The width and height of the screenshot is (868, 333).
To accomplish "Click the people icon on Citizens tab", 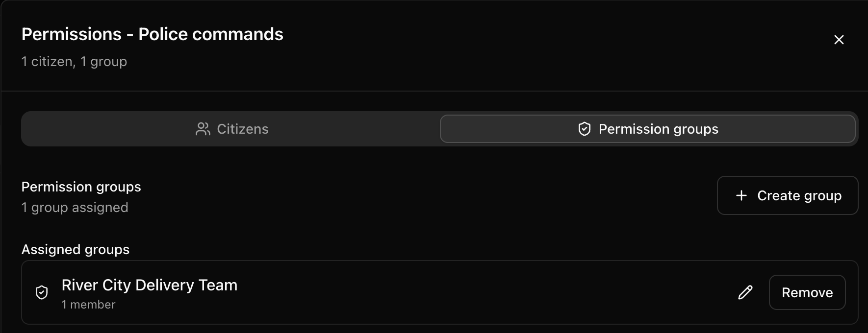I will point(203,129).
